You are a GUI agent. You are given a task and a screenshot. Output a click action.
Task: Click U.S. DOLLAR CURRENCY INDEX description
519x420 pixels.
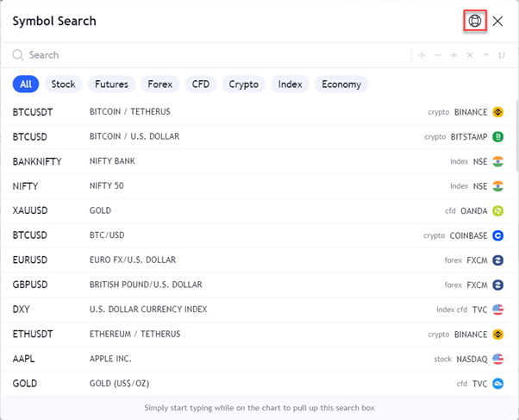coord(148,309)
